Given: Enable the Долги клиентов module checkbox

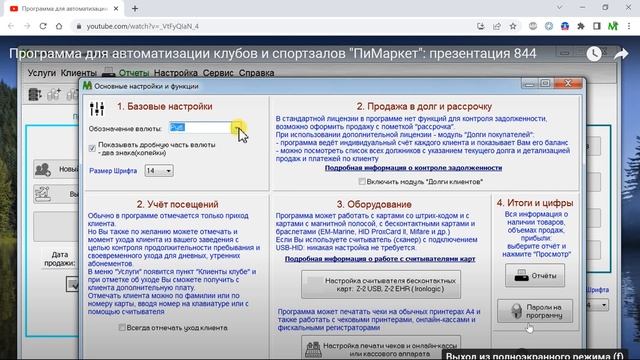Looking at the screenshot, I should [362, 181].
